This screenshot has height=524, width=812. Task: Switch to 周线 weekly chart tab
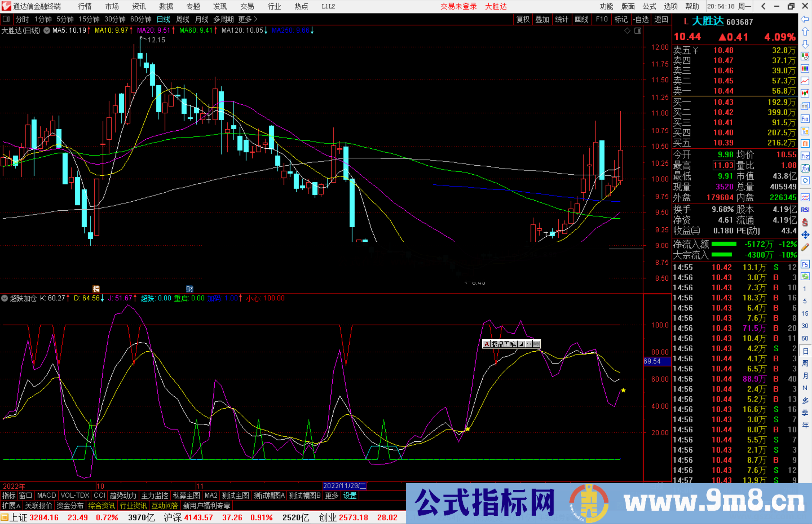[x=183, y=19]
